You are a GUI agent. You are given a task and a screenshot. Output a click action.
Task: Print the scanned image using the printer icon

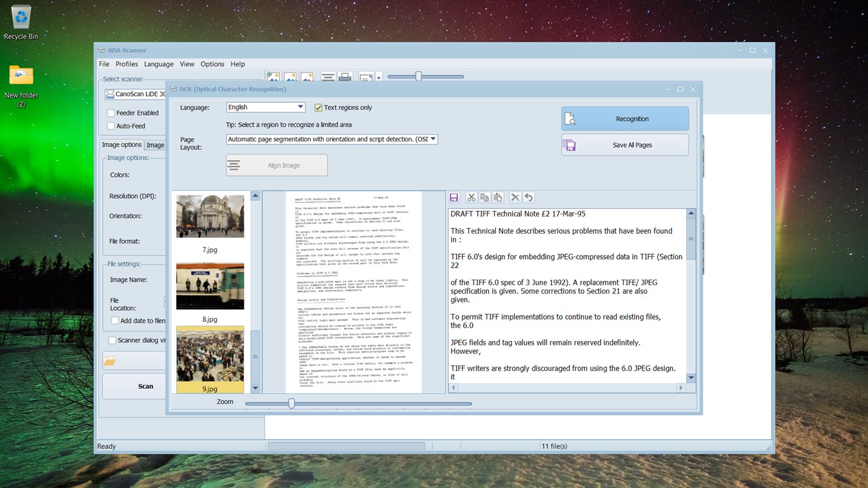point(344,76)
